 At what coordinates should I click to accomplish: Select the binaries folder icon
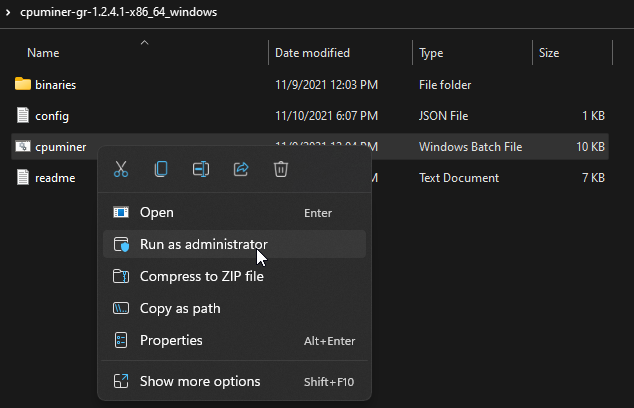[x=23, y=84]
